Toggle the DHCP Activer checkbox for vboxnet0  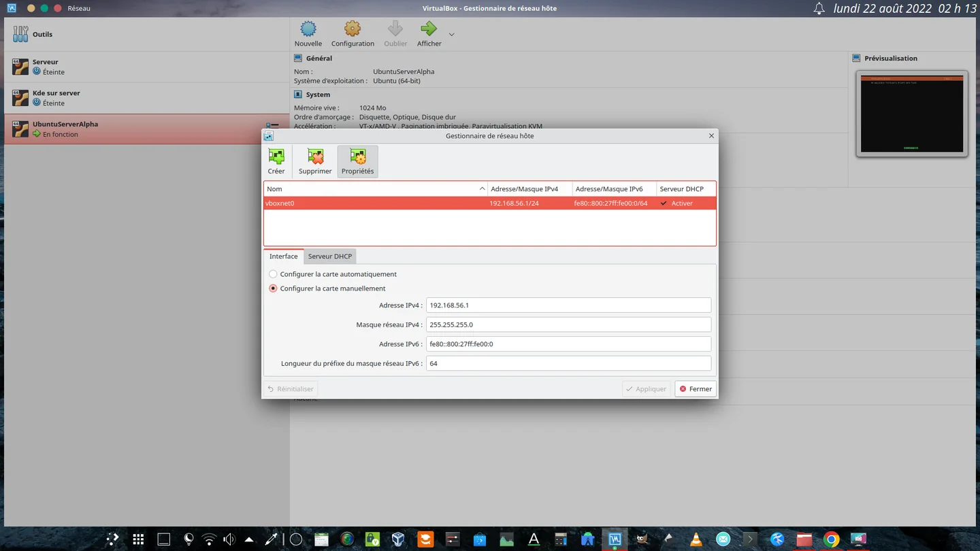664,203
